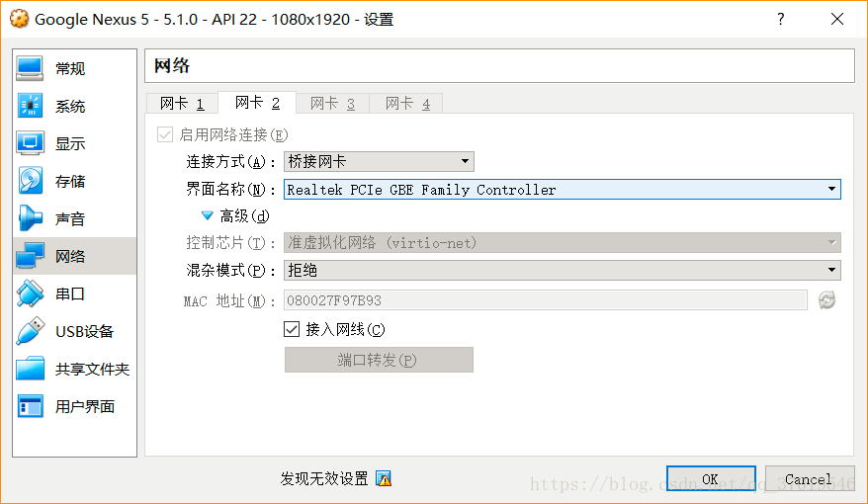Click in the MAC 地址 field
The image size is (868, 504).
coord(545,300)
